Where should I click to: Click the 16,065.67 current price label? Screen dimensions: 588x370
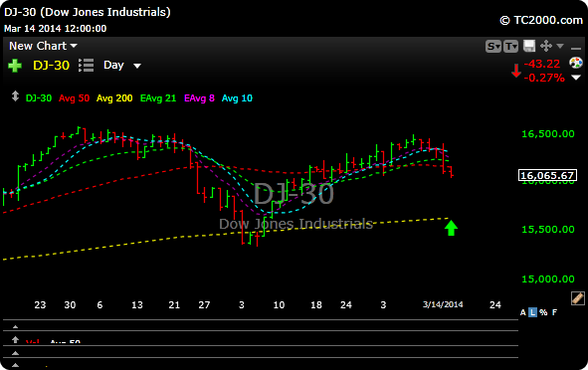[547, 175]
